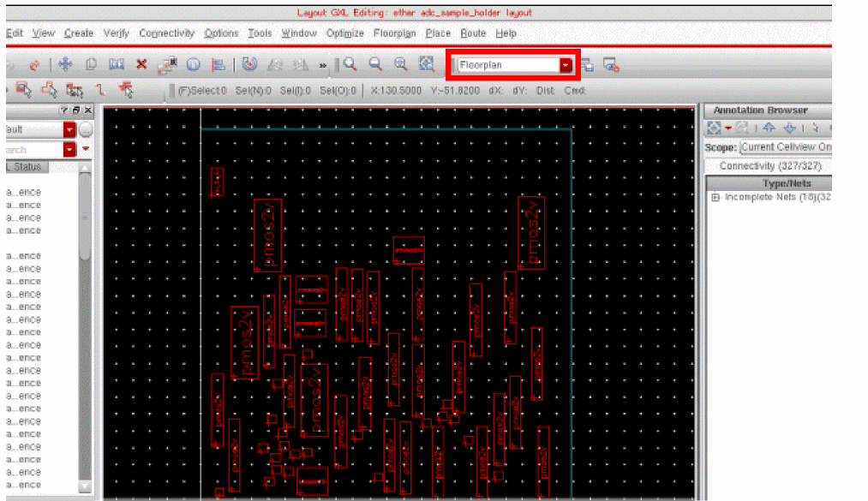The image size is (868, 501).
Task: Click the round info icon in toolbar
Action: point(193,64)
